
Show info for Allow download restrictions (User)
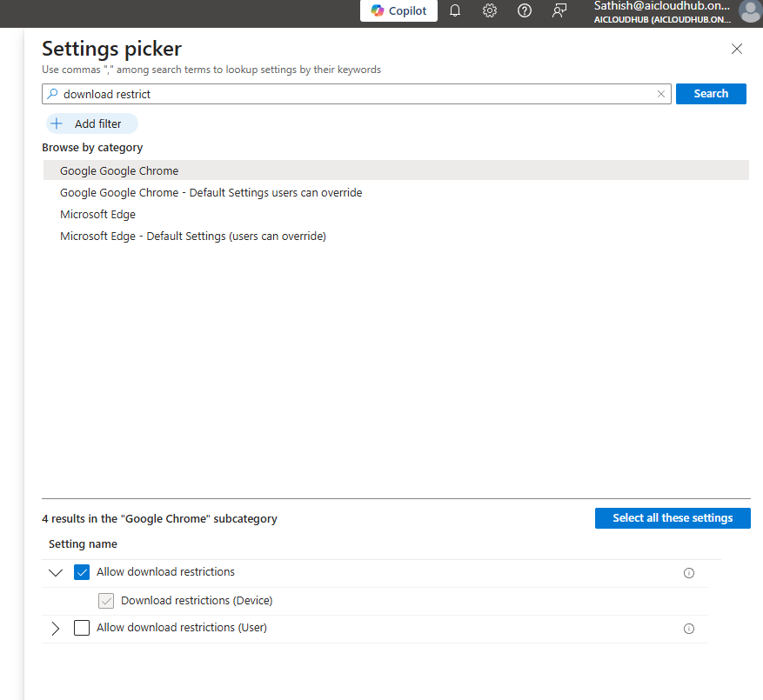click(x=689, y=629)
